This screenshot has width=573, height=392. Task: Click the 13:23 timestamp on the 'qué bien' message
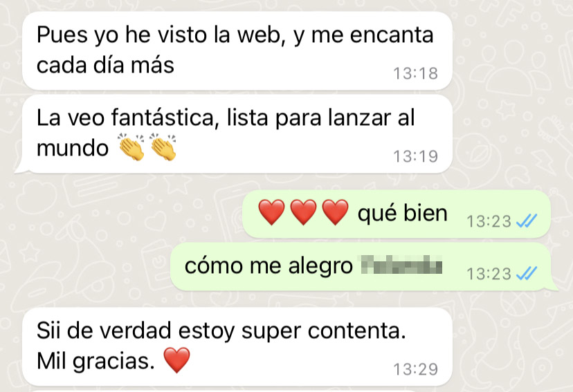[489, 221]
